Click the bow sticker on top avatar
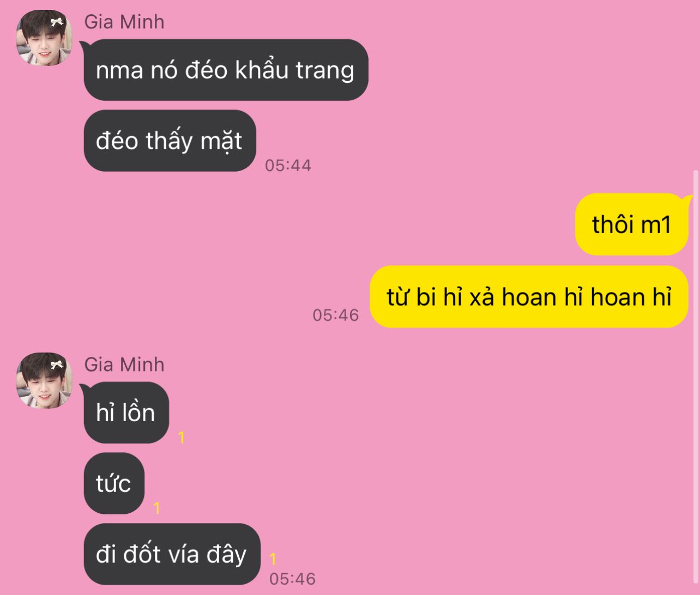The height and width of the screenshot is (595, 700). 57,22
